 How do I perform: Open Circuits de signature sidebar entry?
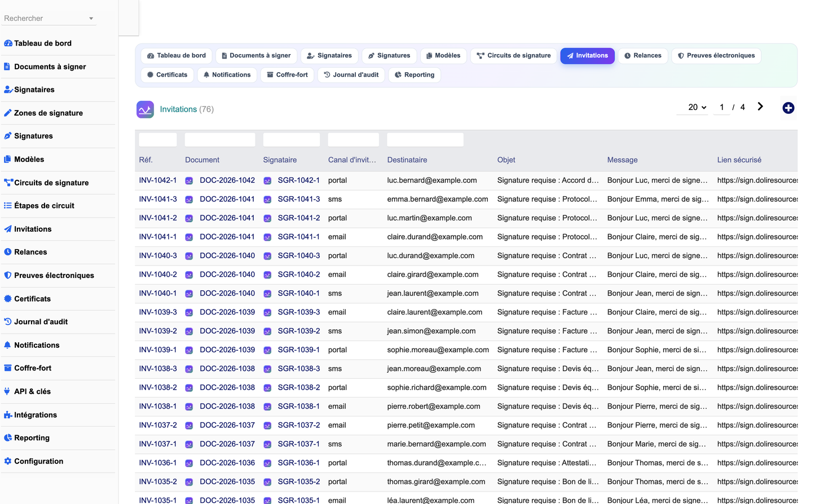51,183
